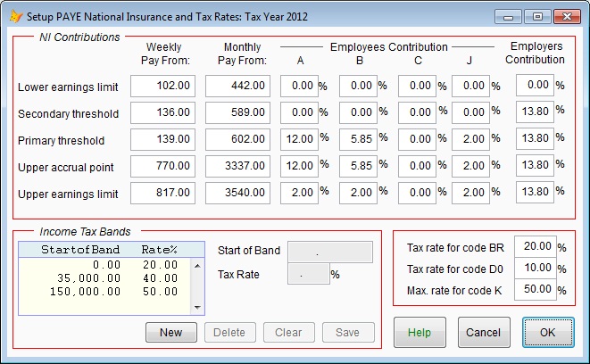This screenshot has height=364, width=590.
Task: Close the Setup PAYE window
Action: 568,17
